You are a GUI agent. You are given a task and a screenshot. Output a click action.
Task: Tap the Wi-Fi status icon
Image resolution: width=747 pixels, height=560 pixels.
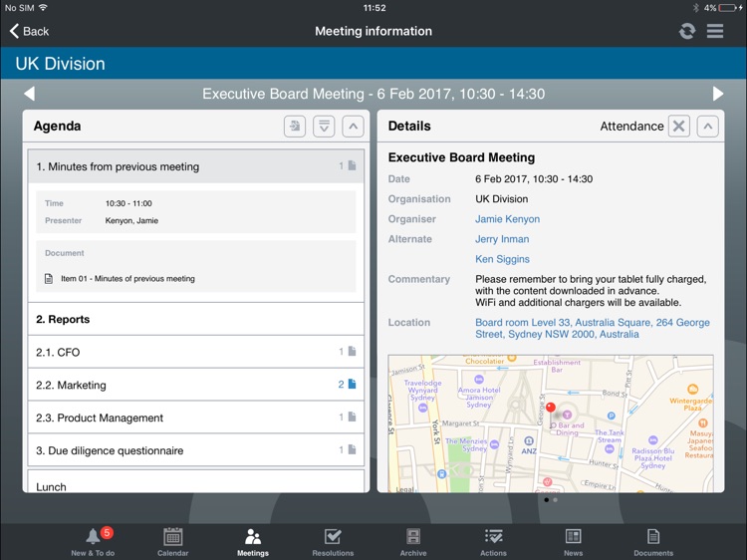pos(44,8)
